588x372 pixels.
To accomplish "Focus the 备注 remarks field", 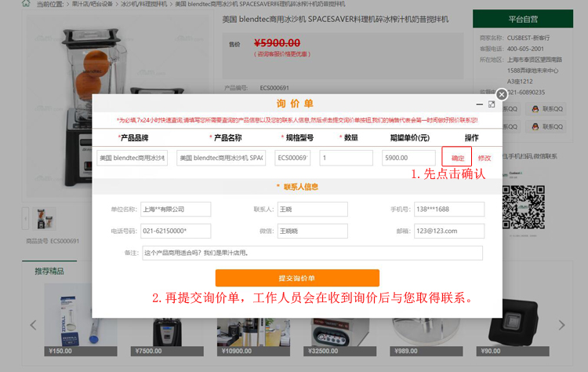I will pyautogui.click(x=312, y=253).
